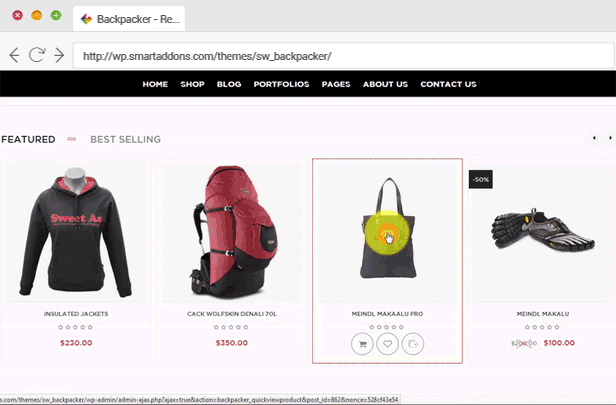Show previous products with left carousel arrow
The height and width of the screenshot is (405, 616).
click(594, 138)
